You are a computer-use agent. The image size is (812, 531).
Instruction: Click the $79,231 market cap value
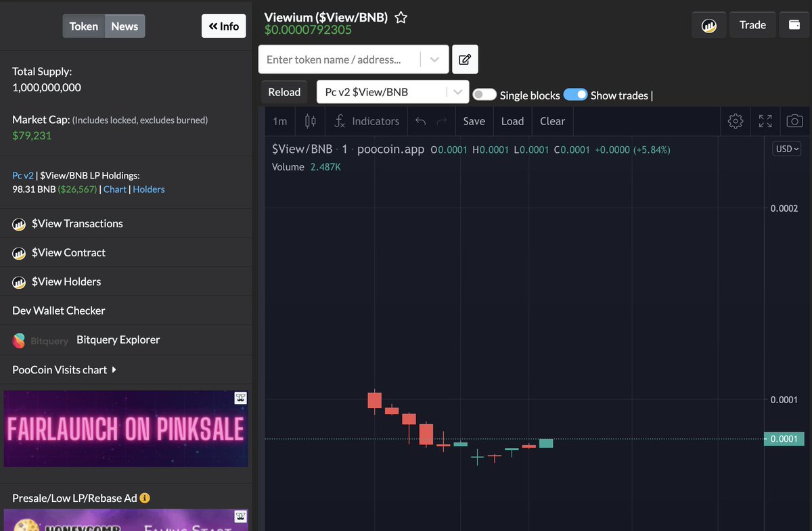click(32, 136)
